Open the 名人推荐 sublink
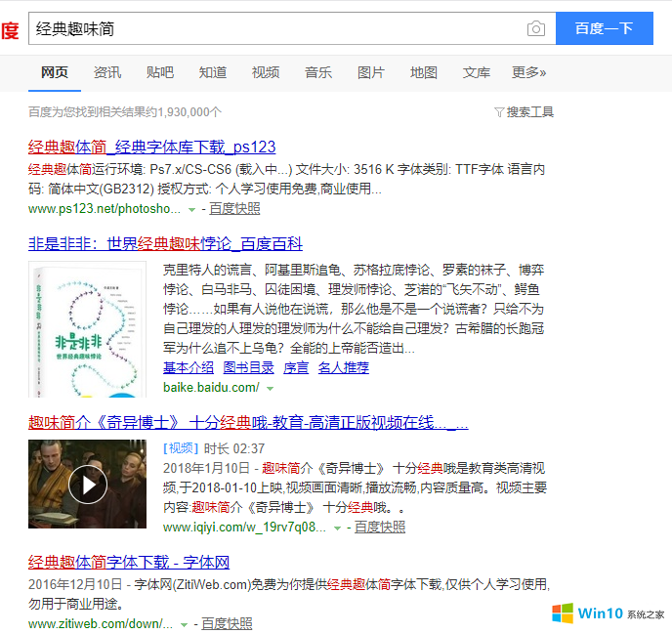 pos(344,367)
